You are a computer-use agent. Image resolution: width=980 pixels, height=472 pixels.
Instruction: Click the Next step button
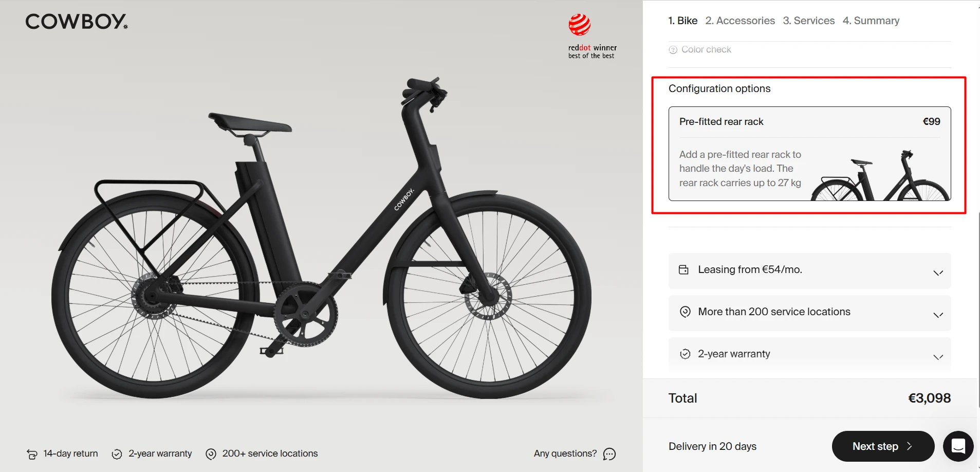click(x=883, y=446)
